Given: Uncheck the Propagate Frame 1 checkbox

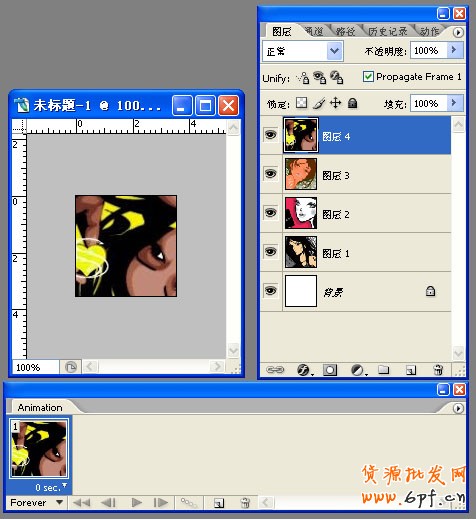Looking at the screenshot, I should pyautogui.click(x=368, y=77).
